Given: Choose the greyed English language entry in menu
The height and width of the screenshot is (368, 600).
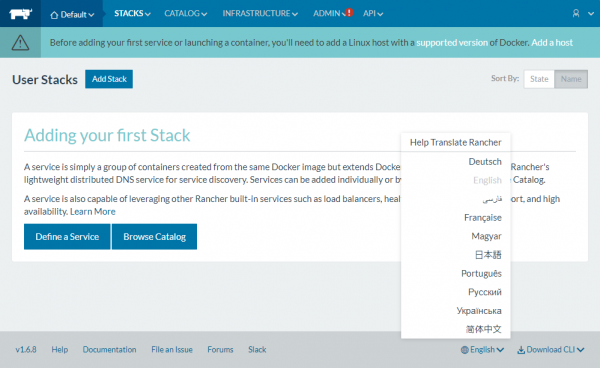Looking at the screenshot, I should pos(487,180).
